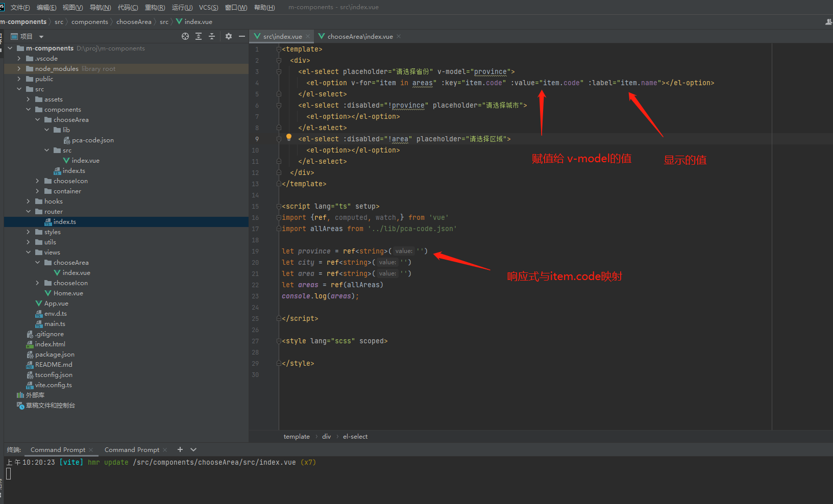
Task: Select index.vue under chooseArea src folder
Action: click(81, 161)
